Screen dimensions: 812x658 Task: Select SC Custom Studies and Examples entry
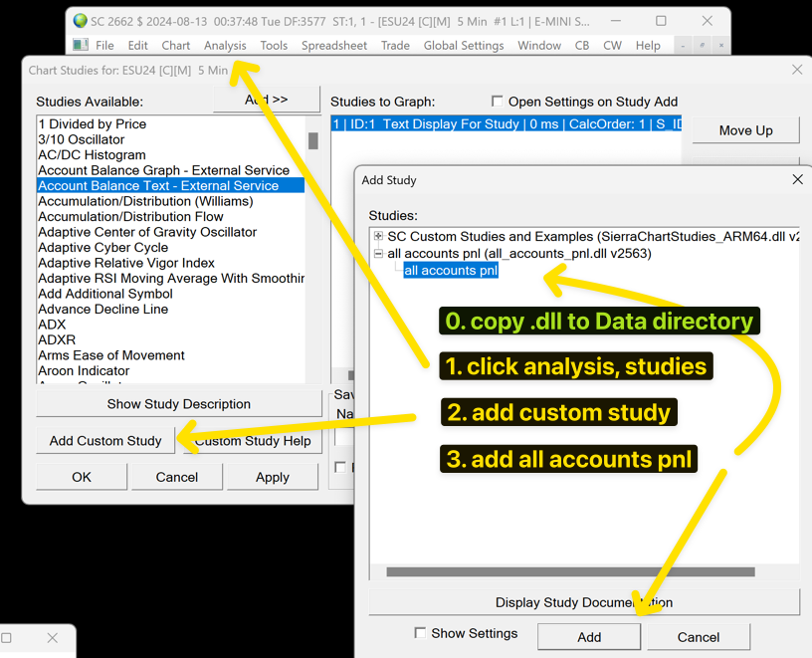(593, 237)
